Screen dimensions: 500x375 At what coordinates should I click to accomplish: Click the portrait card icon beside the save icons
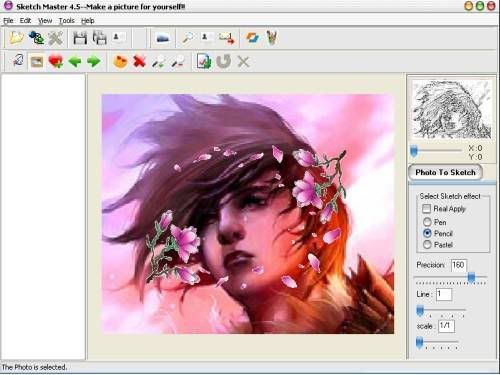tap(119, 37)
